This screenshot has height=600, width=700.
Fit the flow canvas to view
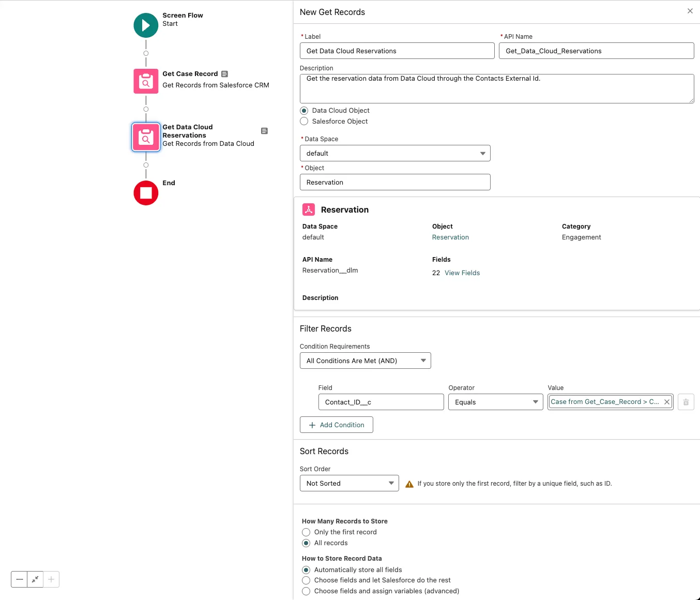coord(35,579)
